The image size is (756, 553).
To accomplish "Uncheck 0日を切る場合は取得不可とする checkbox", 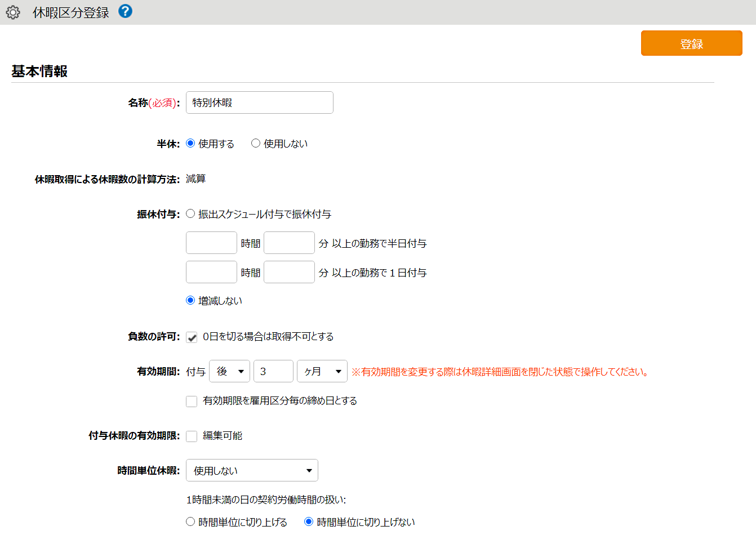I will (x=192, y=337).
